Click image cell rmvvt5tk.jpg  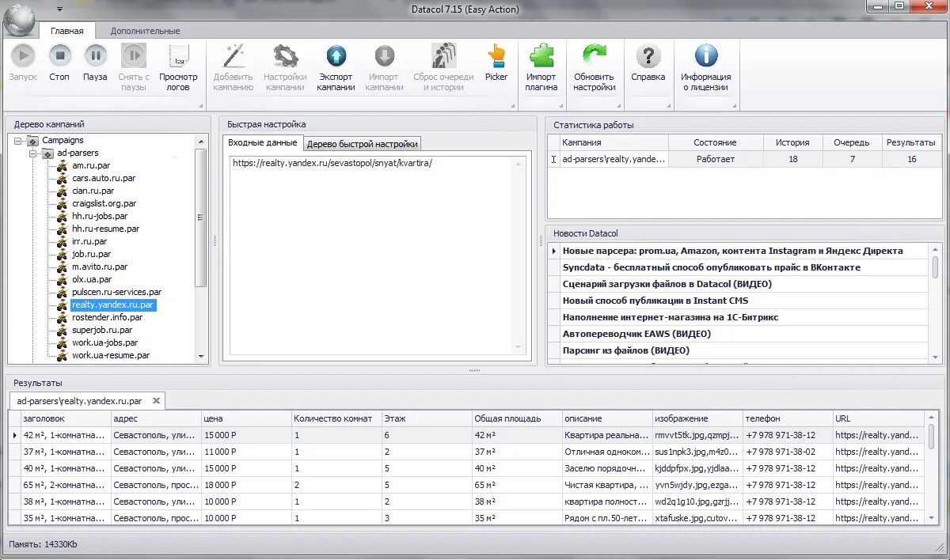[697, 435]
